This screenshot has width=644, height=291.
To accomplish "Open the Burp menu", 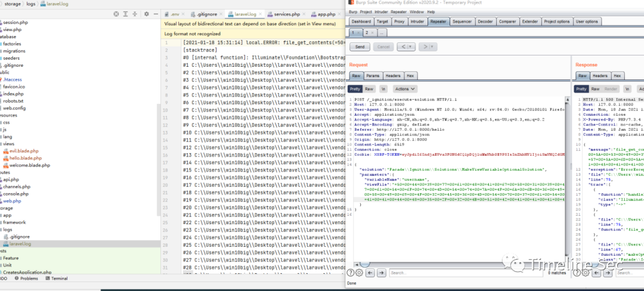I will [x=353, y=12].
